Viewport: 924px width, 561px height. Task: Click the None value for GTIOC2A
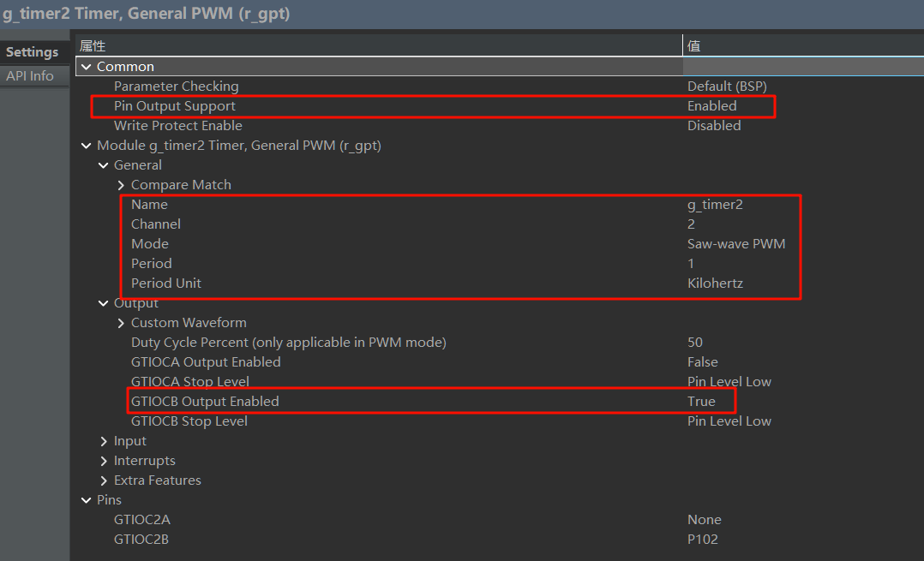pos(705,520)
